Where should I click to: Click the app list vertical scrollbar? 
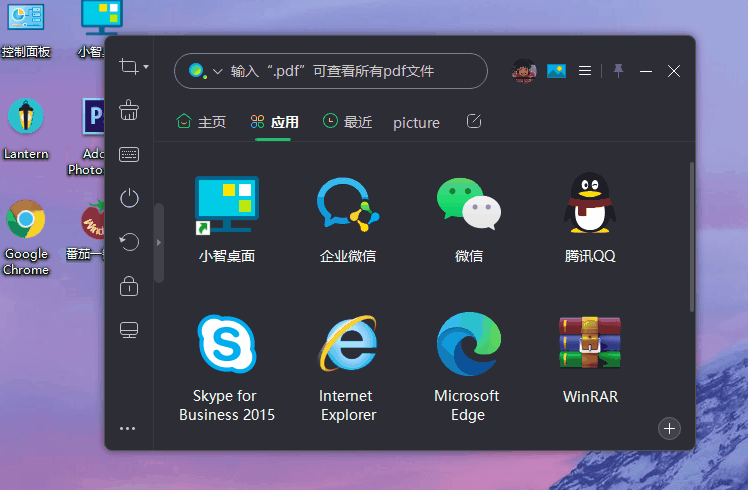pos(692,237)
